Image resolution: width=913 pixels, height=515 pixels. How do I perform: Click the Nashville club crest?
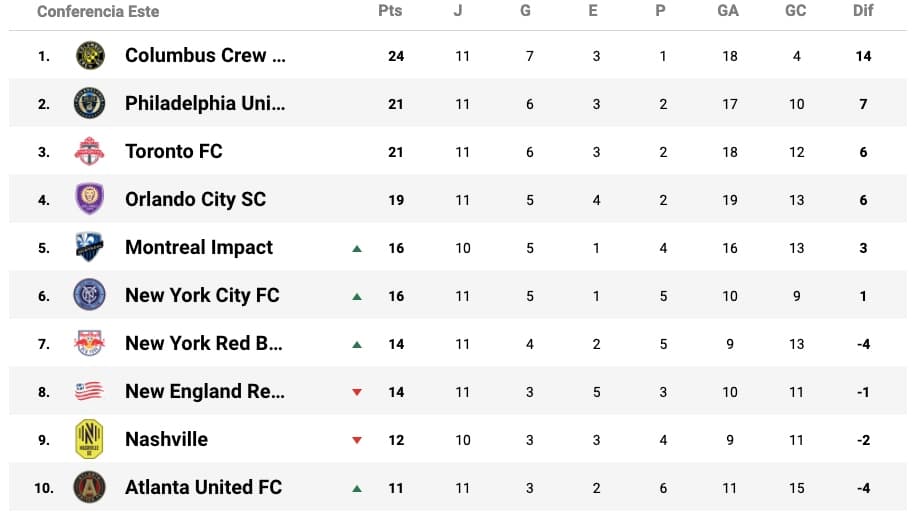click(90, 439)
